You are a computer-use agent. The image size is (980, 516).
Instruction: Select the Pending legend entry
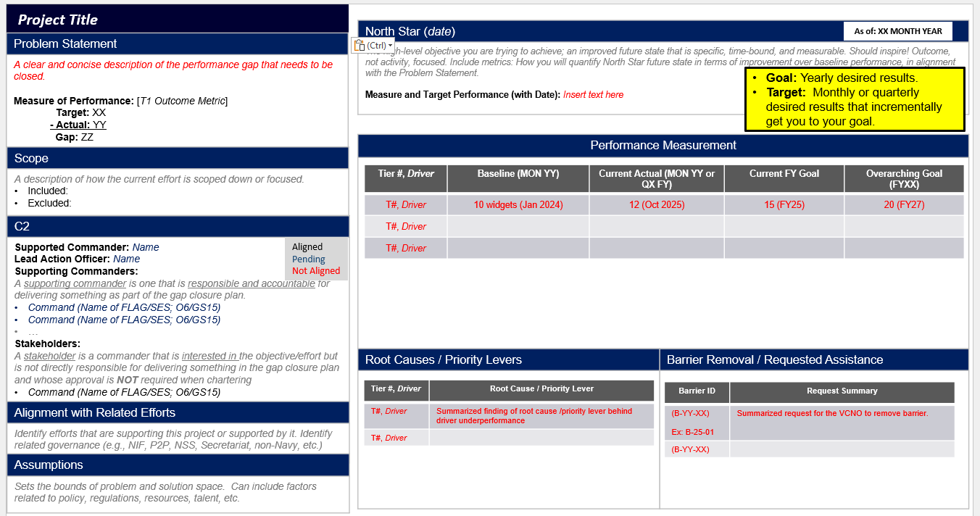coord(309,259)
